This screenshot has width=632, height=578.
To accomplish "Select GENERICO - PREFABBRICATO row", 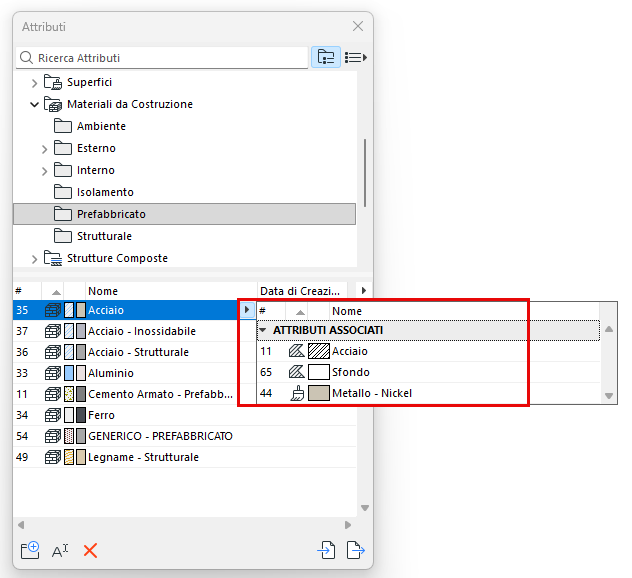I will [x=185, y=436].
